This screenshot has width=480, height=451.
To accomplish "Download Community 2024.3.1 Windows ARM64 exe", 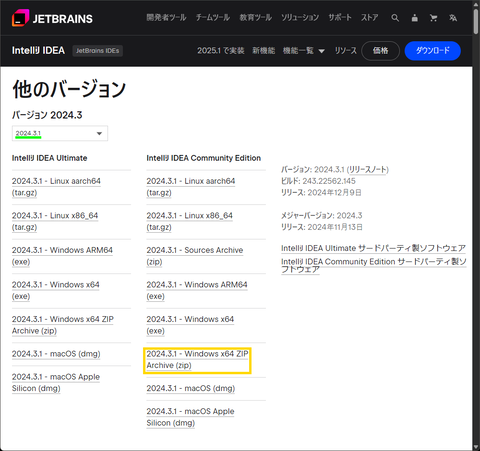I will pos(197,290).
